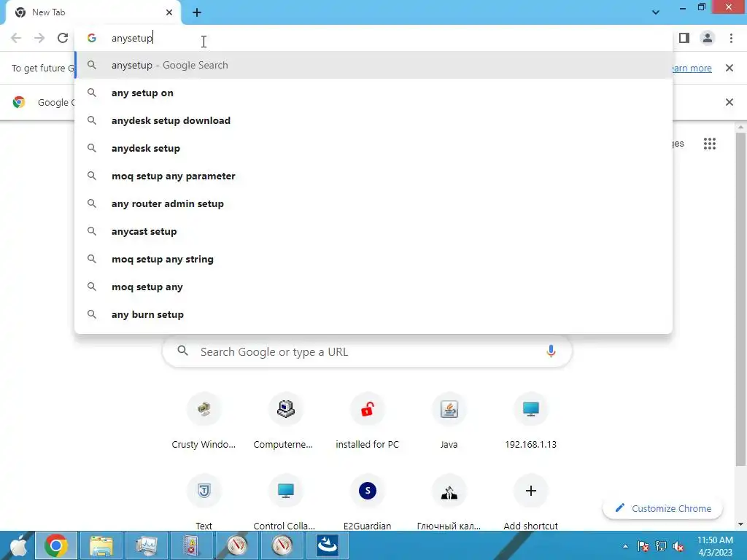
Task: Close the New Tab tab
Action: (x=169, y=12)
